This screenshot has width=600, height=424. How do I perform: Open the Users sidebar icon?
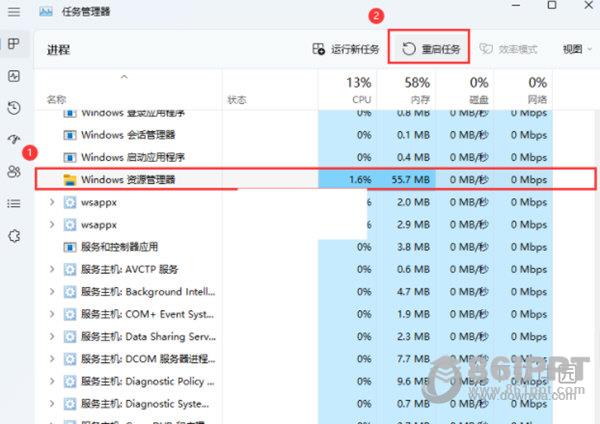pyautogui.click(x=14, y=171)
